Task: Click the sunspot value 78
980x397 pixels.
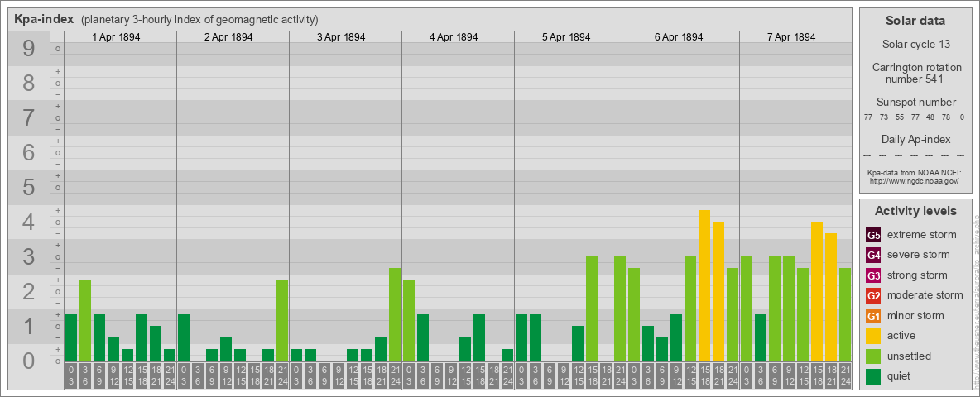Action: (x=946, y=117)
